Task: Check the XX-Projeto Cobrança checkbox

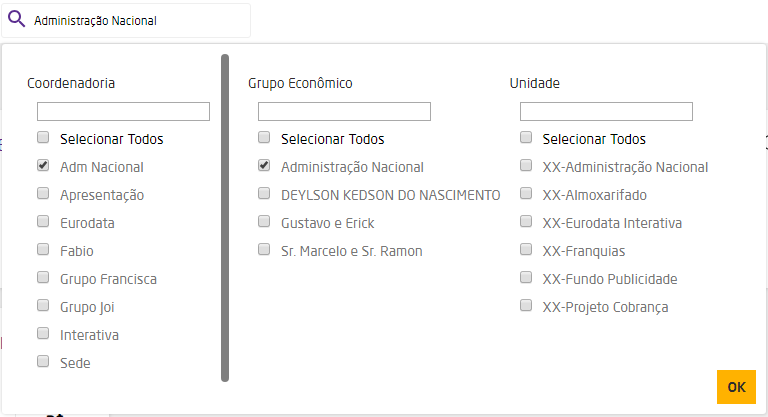Action: [x=526, y=306]
